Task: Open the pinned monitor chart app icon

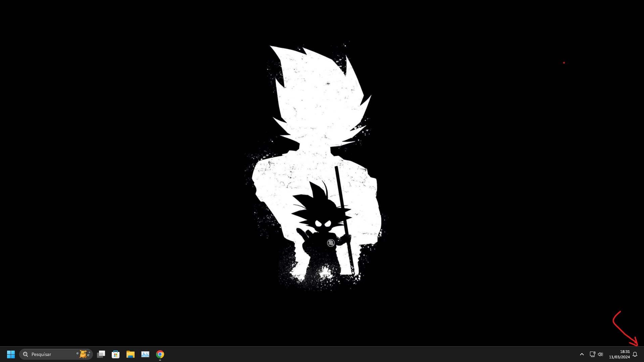Action: [x=145, y=354]
